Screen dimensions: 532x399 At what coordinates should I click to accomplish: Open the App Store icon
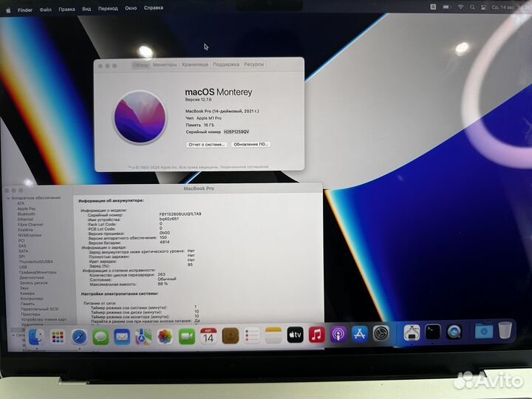click(x=360, y=334)
